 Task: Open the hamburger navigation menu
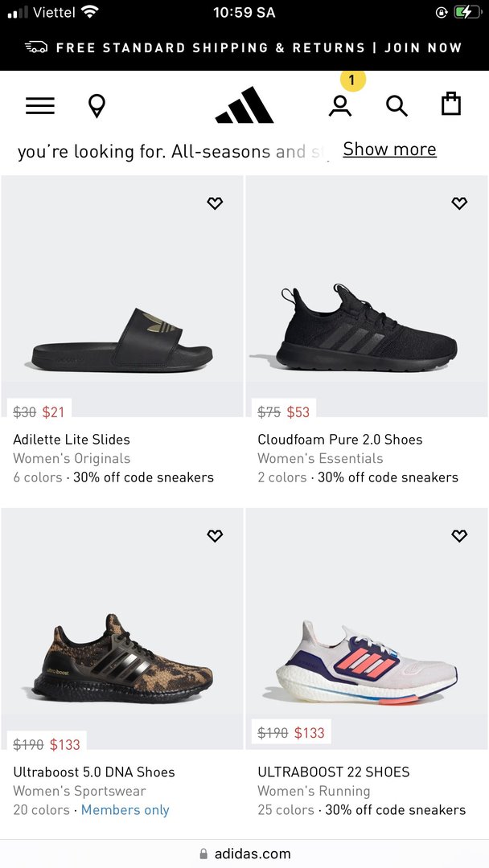click(40, 106)
